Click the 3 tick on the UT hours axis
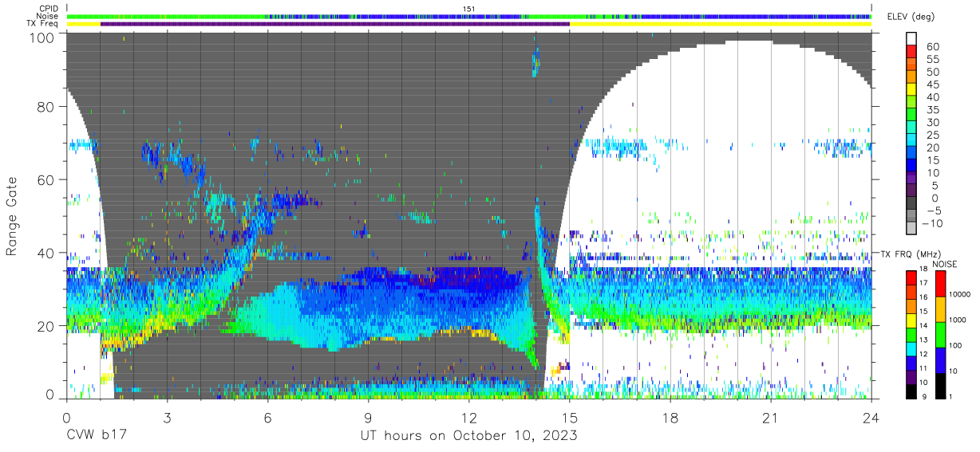The image size is (980, 452). point(167,417)
